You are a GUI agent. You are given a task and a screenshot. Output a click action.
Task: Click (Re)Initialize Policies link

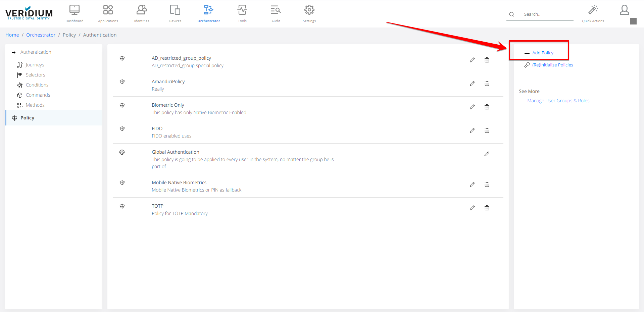pyautogui.click(x=552, y=65)
